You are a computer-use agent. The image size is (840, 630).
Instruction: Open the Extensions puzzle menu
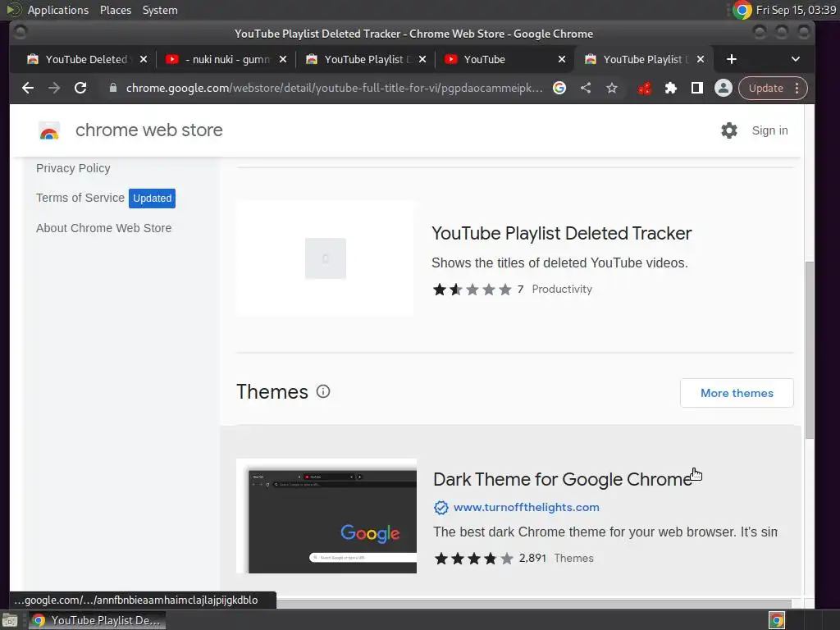tap(671, 88)
